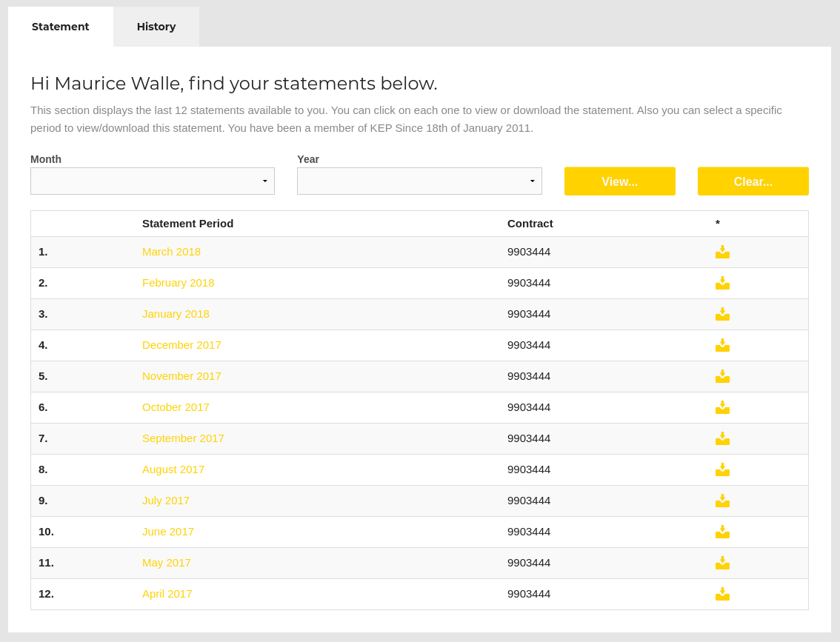Viewport: 840px width, 642px height.
Task: Download the November 2017 statement
Action: coord(722,377)
